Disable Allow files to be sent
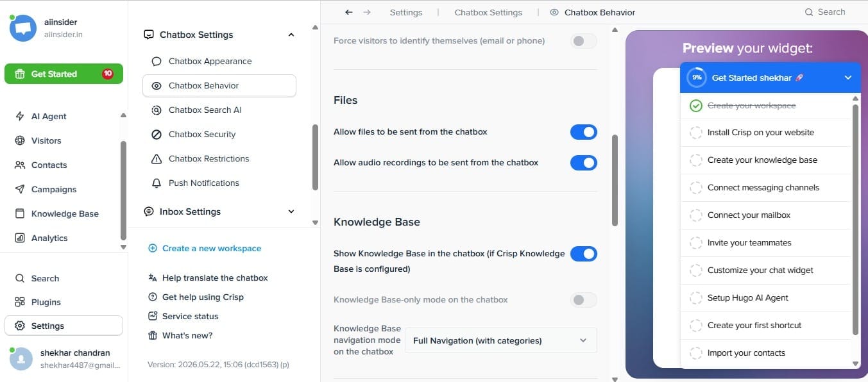Viewport: 868px width, 382px height. (x=584, y=132)
